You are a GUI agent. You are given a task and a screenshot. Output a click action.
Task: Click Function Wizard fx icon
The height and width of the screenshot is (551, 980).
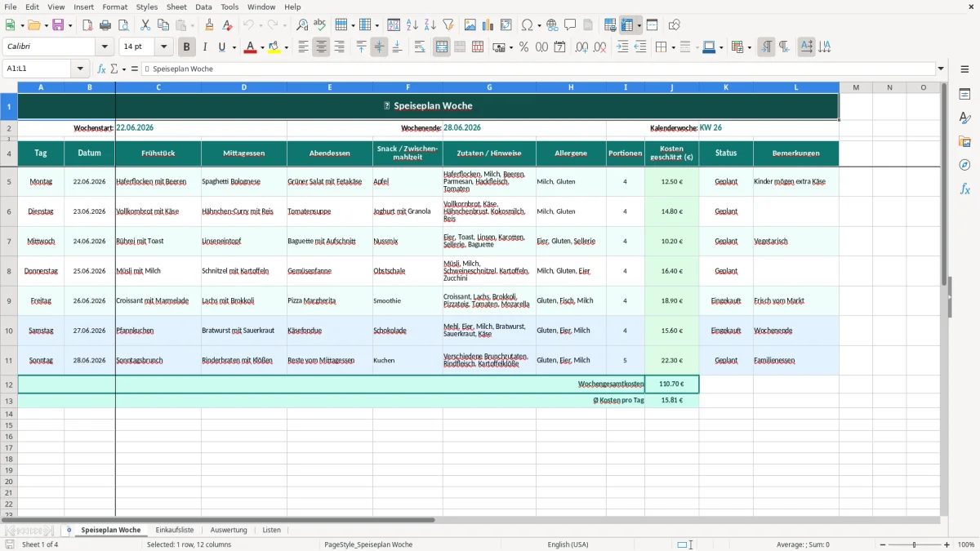pyautogui.click(x=101, y=69)
